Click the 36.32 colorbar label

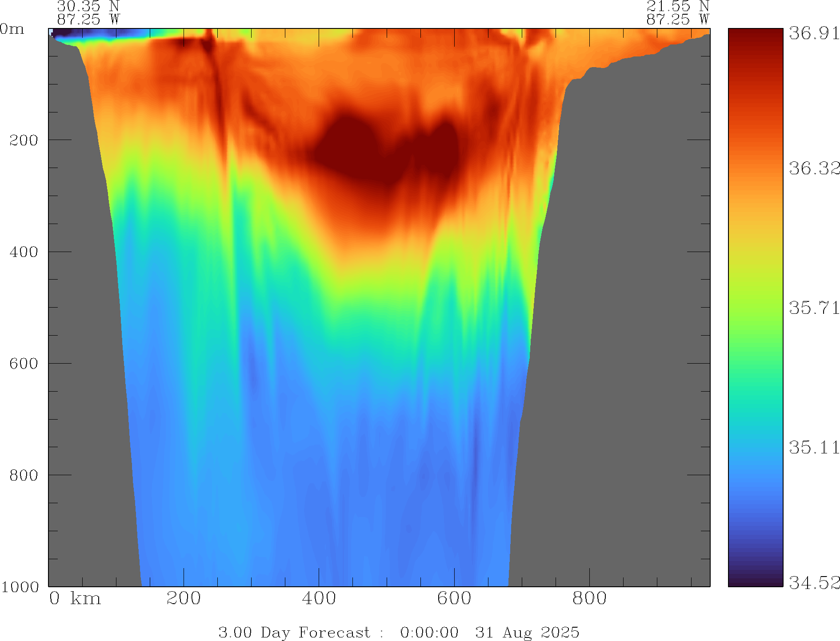[814, 168]
